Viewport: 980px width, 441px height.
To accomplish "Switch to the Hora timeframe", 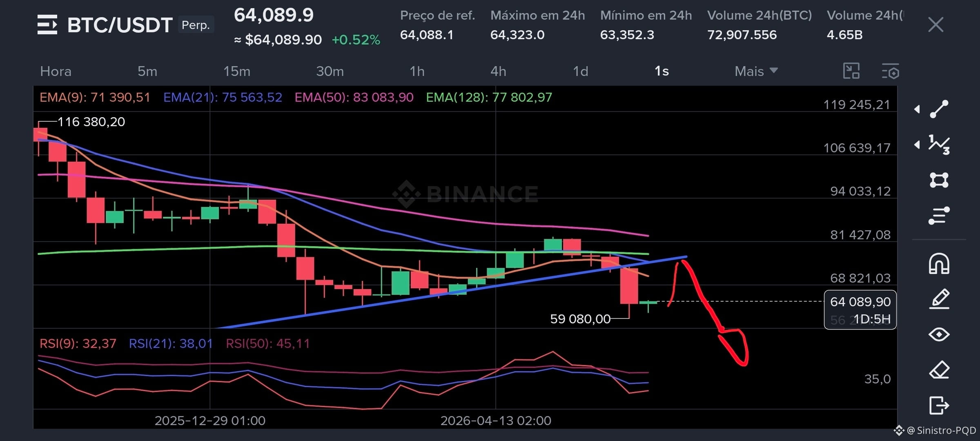I will tap(56, 71).
